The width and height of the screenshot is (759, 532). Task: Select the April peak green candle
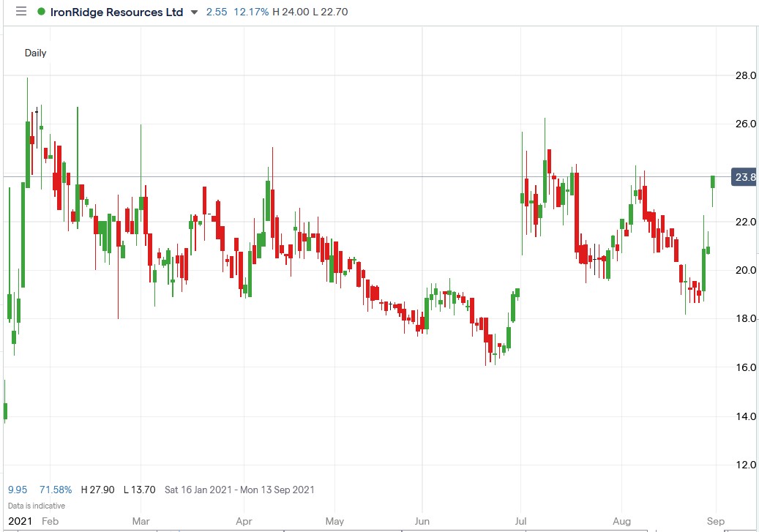[268, 198]
